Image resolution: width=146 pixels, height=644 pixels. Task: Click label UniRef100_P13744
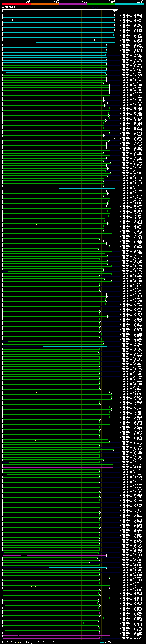tap(131, 223)
